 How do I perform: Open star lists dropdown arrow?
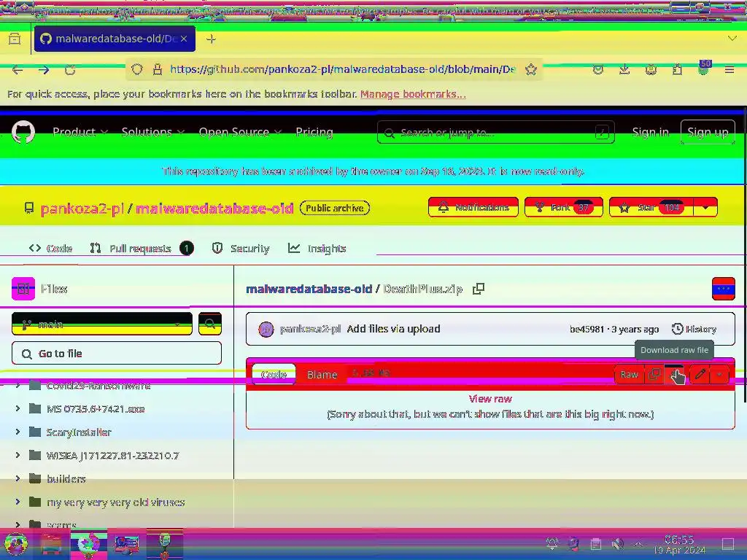[705, 207]
